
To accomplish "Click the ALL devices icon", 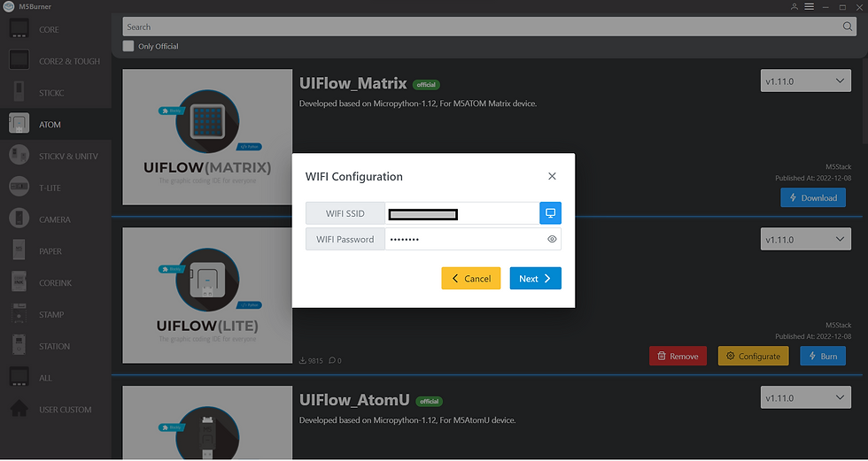I will [x=19, y=376].
